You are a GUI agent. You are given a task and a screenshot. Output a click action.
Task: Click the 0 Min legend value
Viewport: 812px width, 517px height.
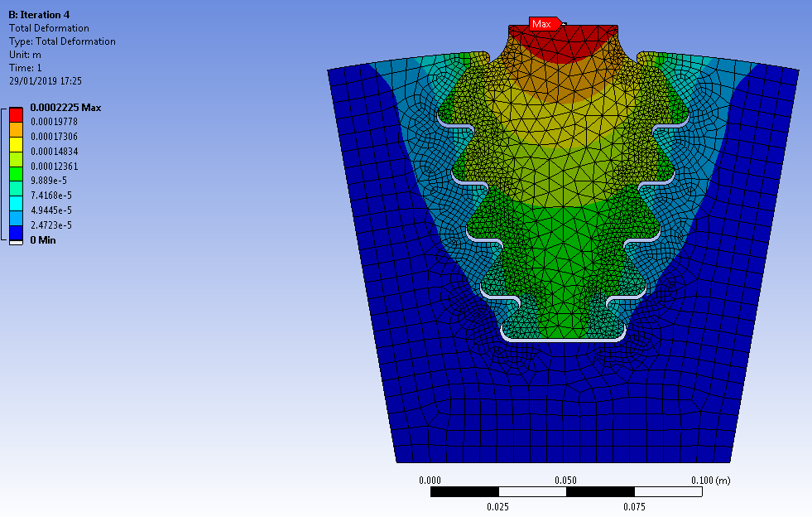click(x=43, y=240)
